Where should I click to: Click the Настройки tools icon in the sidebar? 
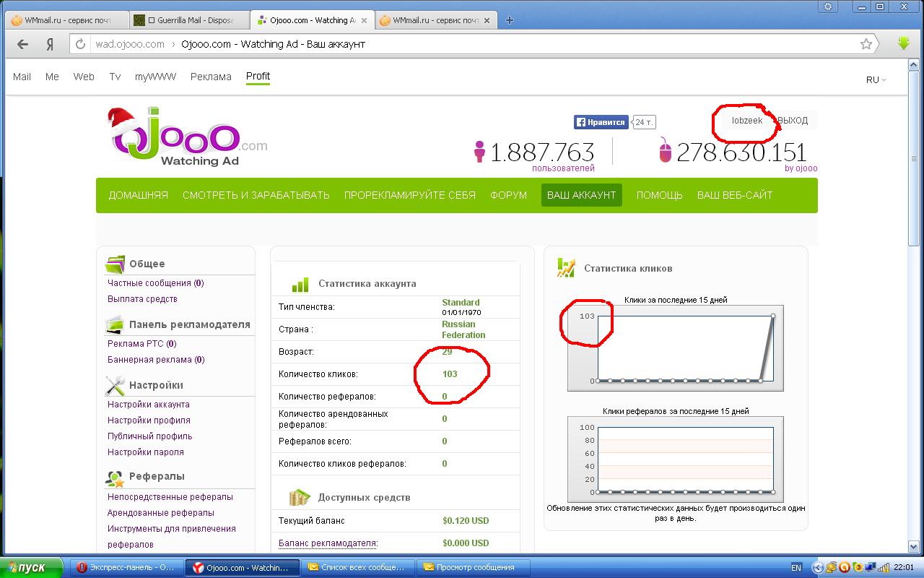click(115, 385)
